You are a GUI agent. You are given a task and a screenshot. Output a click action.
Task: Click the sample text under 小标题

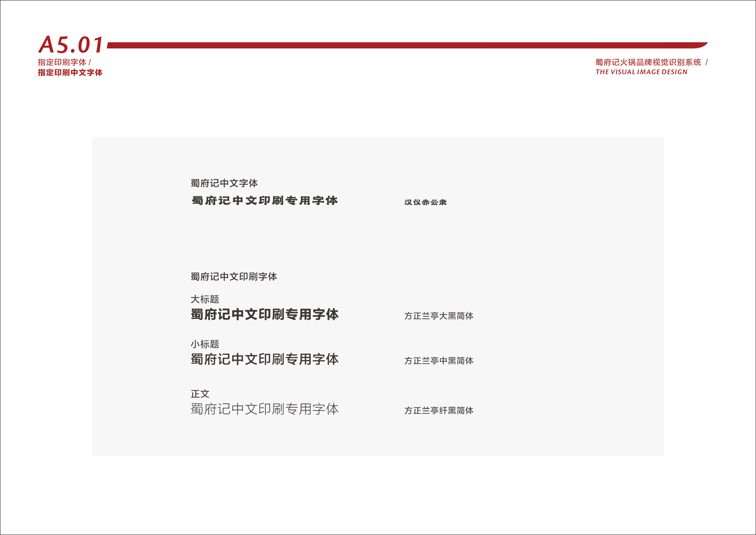coord(265,359)
